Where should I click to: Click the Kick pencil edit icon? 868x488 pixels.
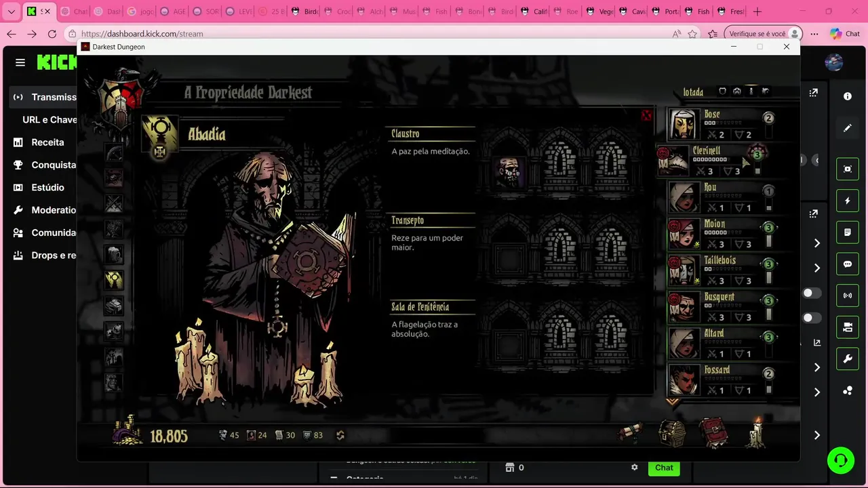[848, 128]
